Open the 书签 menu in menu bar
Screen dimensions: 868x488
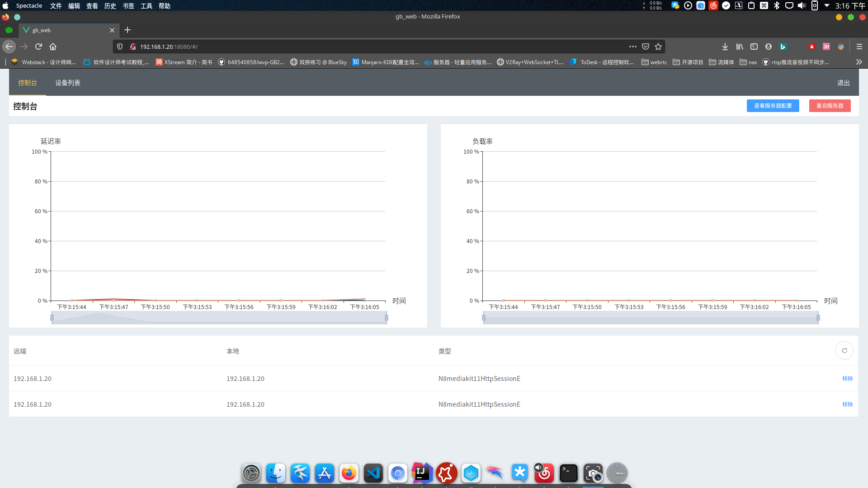point(128,6)
